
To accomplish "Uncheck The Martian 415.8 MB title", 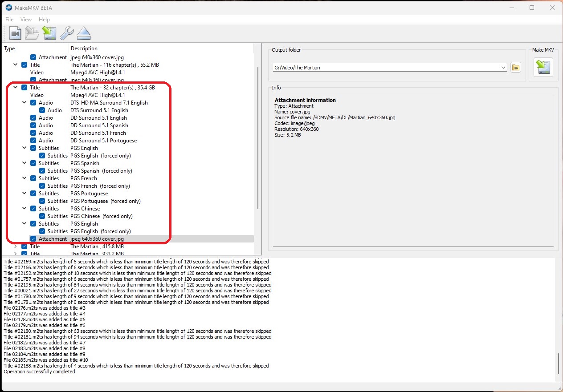I will pos(24,247).
